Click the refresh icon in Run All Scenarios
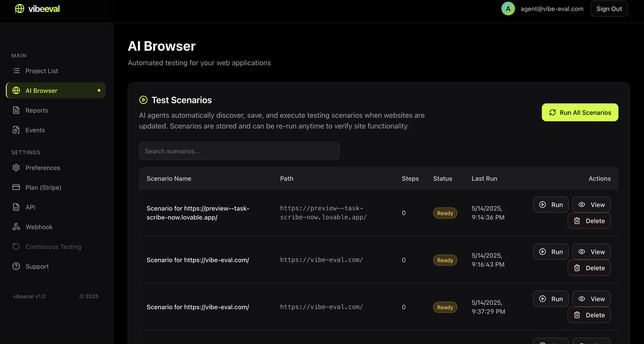Screen dimensions: 644x344 tap(553, 113)
